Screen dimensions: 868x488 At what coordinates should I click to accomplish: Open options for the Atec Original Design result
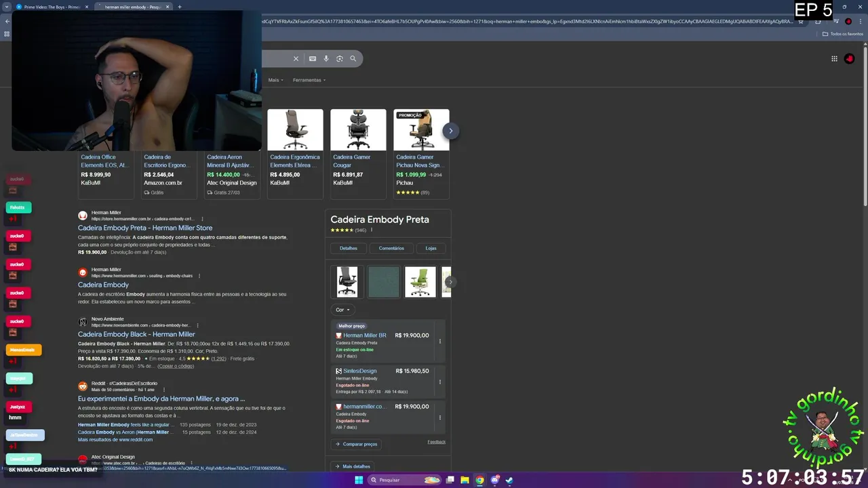click(192, 463)
